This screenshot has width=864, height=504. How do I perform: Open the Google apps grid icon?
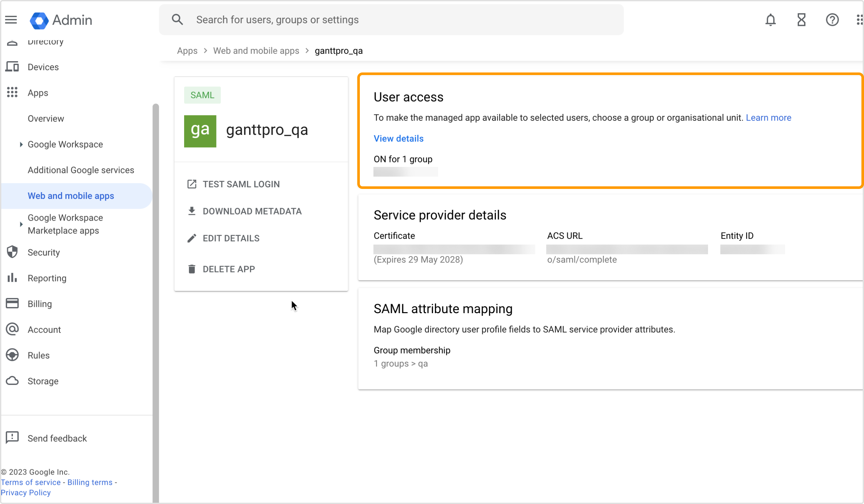pos(859,20)
